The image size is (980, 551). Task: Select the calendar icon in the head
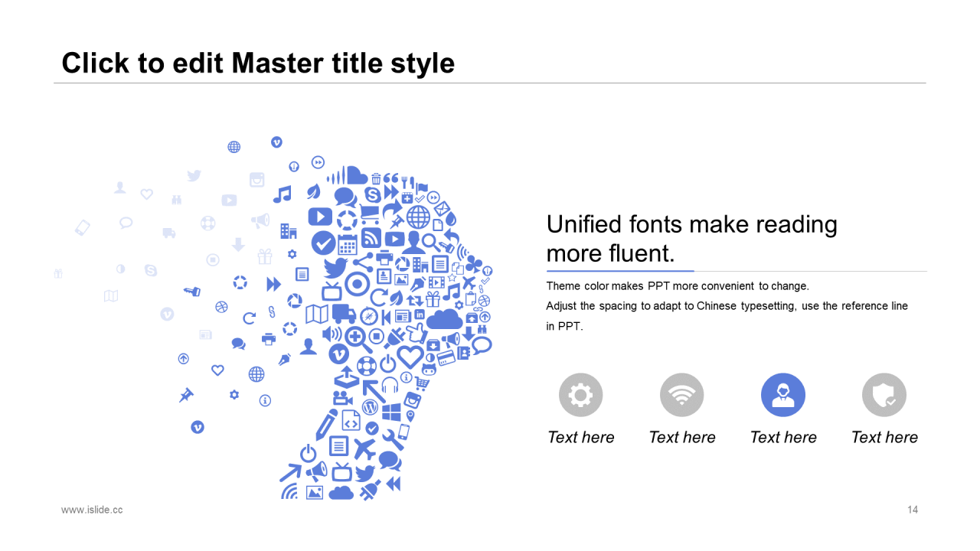point(348,245)
